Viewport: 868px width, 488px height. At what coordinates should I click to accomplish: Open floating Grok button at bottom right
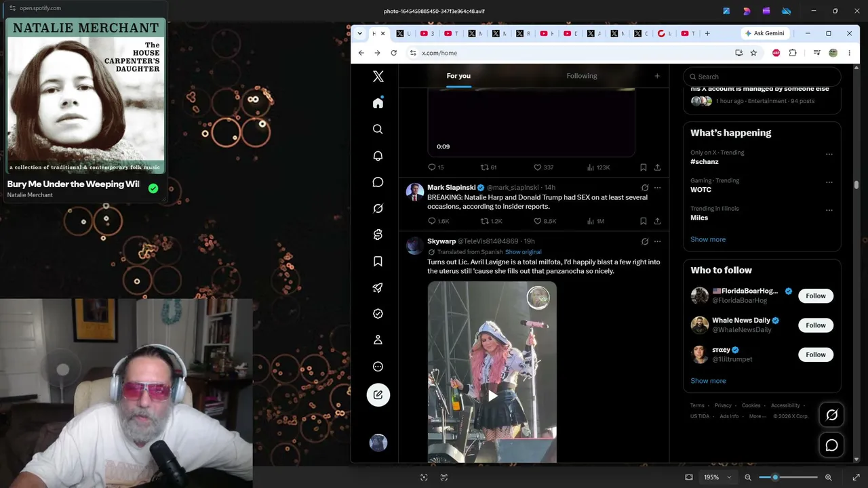[x=831, y=415]
